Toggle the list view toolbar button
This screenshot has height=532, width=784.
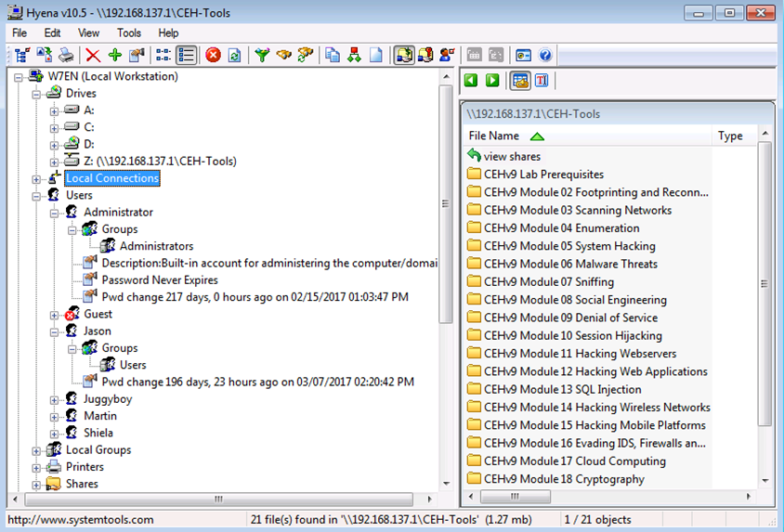point(186,55)
